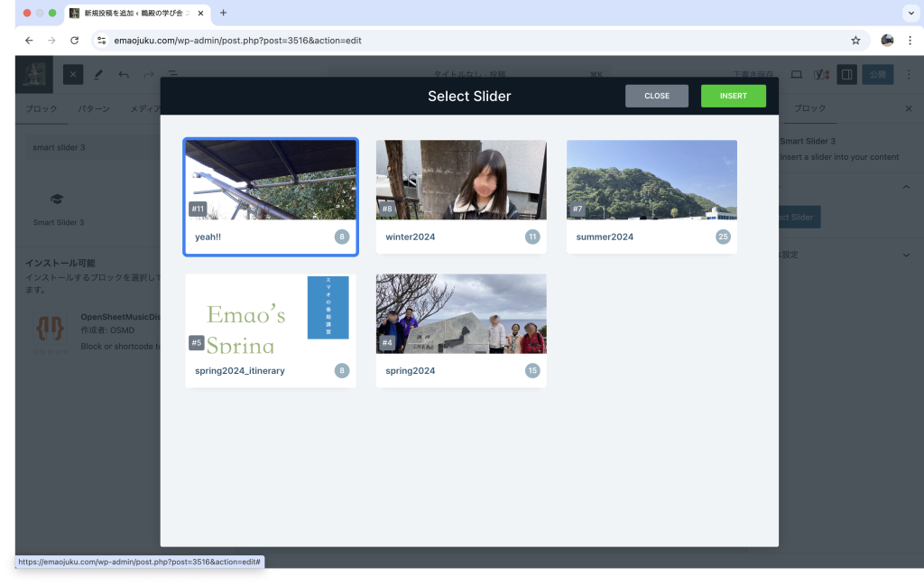Image resolution: width=924 pixels, height=586 pixels.
Task: Open a new browser tab
Action: (224, 13)
